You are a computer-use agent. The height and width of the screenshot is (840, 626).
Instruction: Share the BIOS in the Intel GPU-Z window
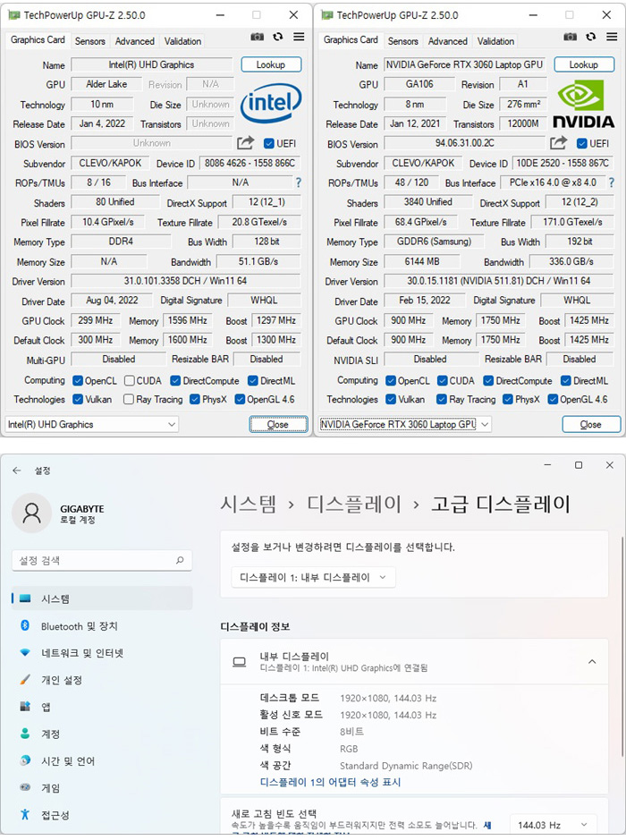[245, 142]
